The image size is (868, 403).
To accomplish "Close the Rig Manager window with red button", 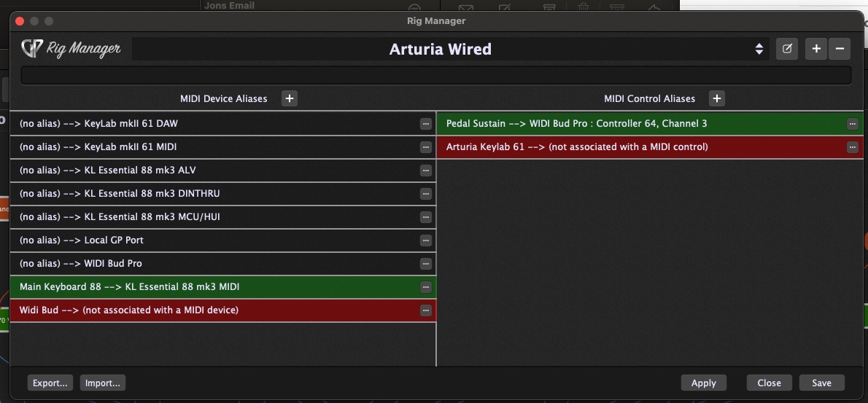I will click(x=20, y=21).
